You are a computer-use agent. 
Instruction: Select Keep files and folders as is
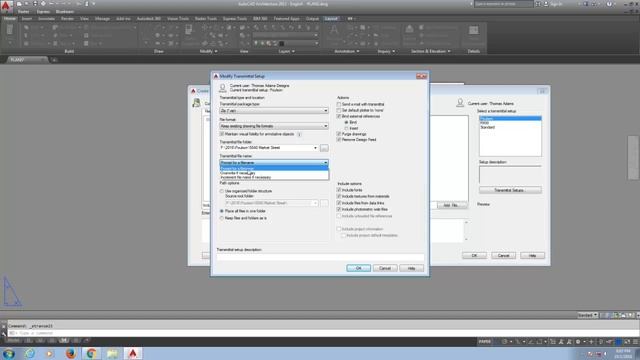pos(244,218)
